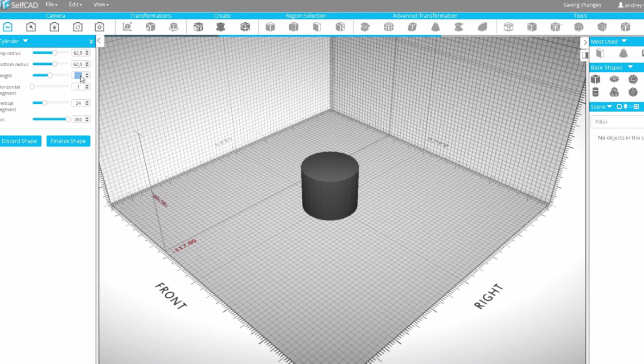The width and height of the screenshot is (644, 364).
Task: Select the Bend tool icon
Action: (483, 27)
